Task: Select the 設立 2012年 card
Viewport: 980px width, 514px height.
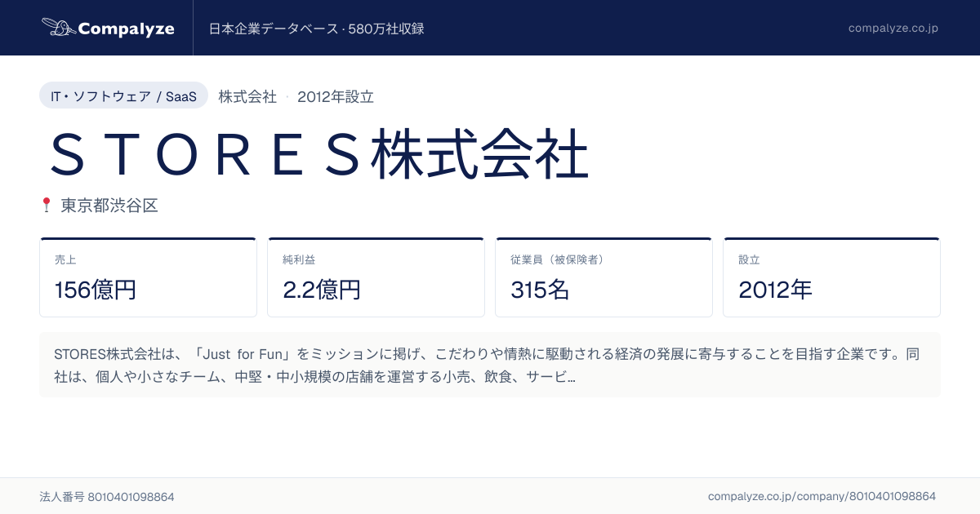Action: coord(831,277)
